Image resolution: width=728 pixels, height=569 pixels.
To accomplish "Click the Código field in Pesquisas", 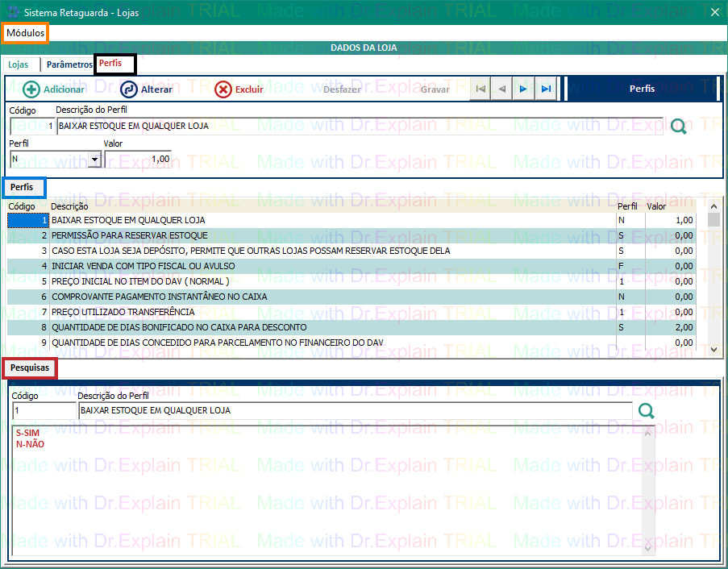I will tap(43, 411).
